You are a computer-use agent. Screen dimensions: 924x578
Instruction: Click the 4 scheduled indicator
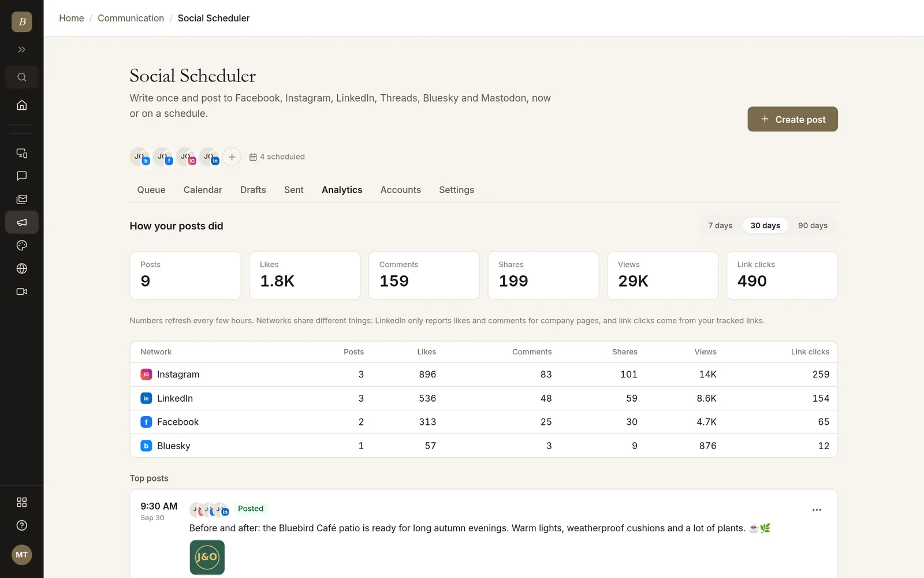[x=277, y=157]
